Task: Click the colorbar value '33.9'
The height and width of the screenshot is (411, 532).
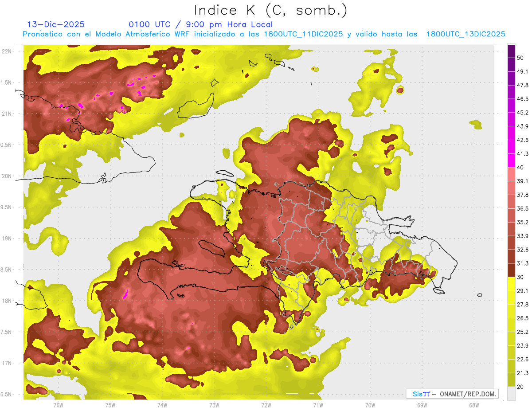Action: (x=522, y=236)
